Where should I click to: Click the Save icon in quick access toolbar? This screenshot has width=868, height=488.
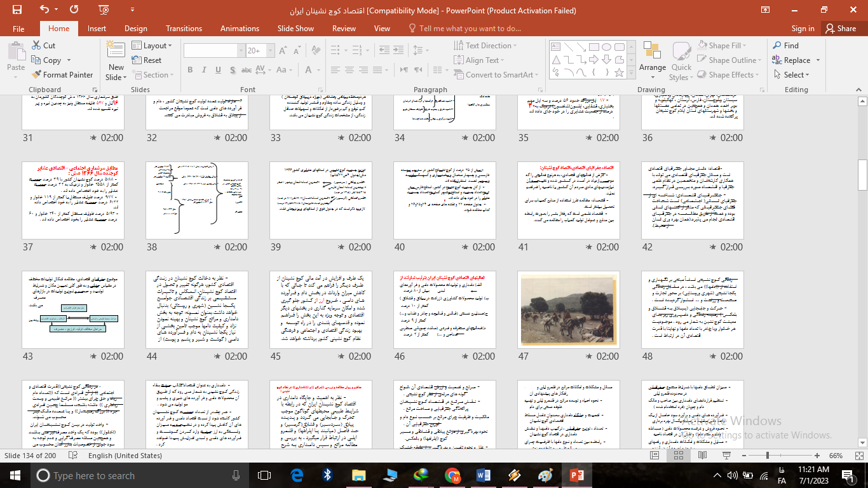click(17, 10)
